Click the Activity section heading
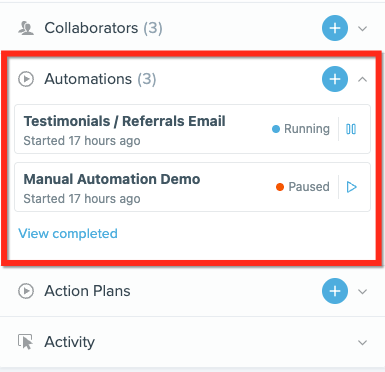Image resolution: width=385 pixels, height=372 pixels. [x=70, y=342]
